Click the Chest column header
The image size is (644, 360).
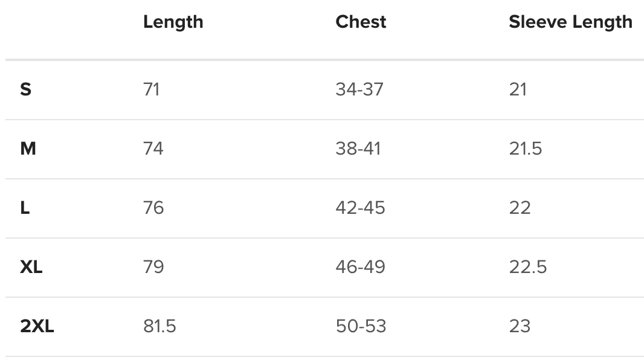361,22
